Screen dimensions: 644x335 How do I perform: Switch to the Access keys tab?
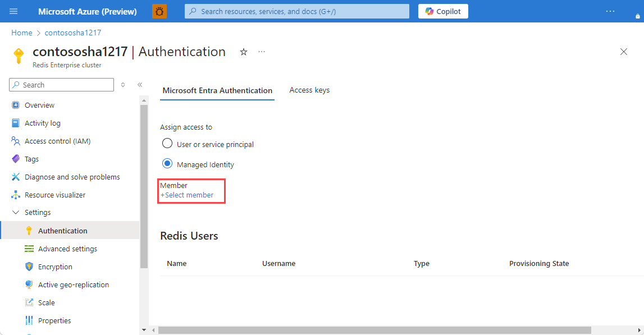coord(309,90)
